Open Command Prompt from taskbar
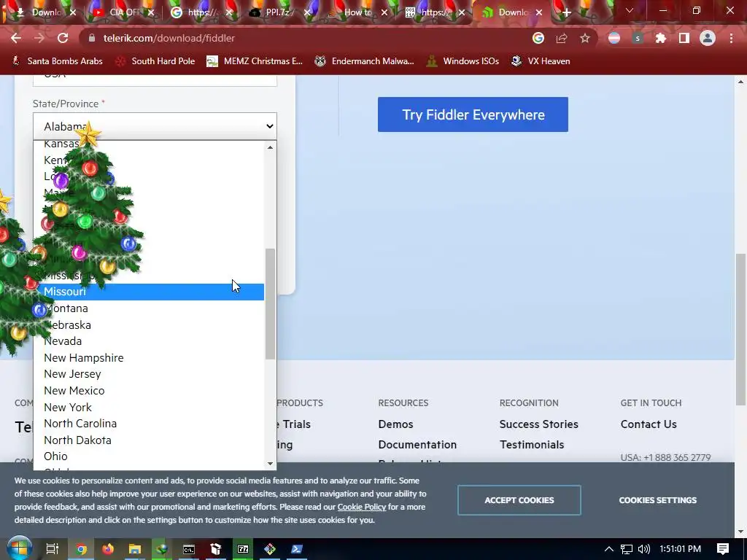This screenshot has height=560, width=747. tap(189, 549)
